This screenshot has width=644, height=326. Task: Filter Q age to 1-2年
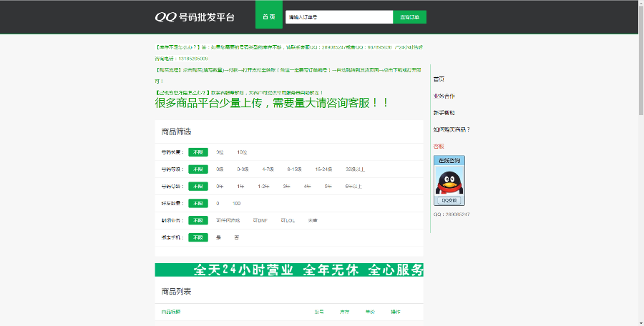pos(263,187)
